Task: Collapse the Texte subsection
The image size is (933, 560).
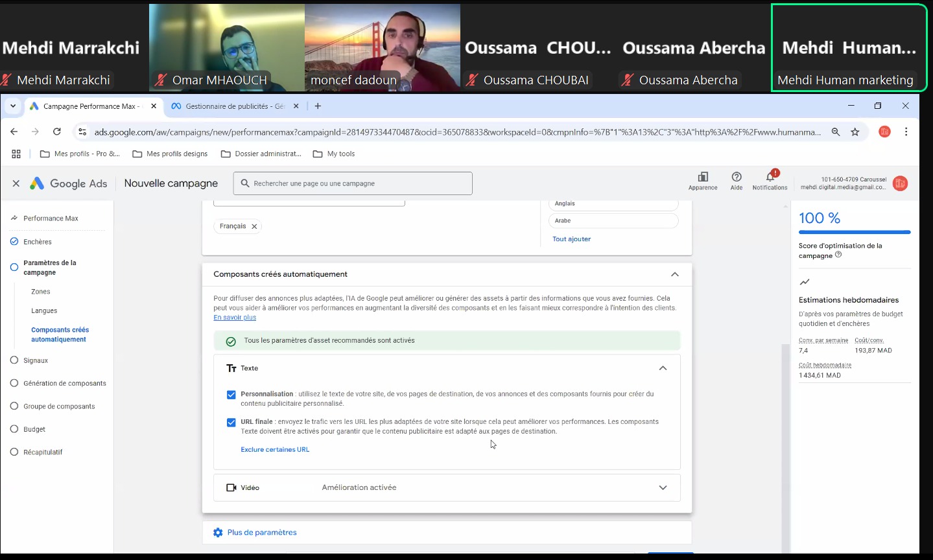Action: point(663,368)
